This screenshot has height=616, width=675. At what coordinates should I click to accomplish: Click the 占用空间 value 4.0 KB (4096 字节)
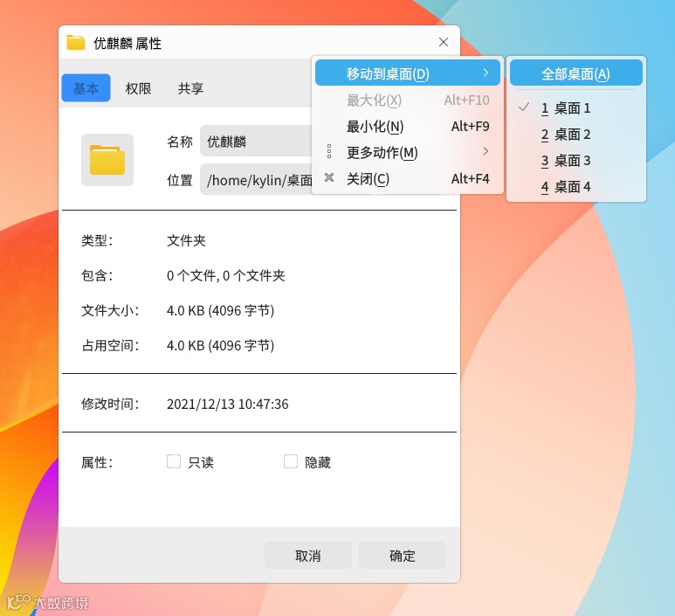coord(220,345)
